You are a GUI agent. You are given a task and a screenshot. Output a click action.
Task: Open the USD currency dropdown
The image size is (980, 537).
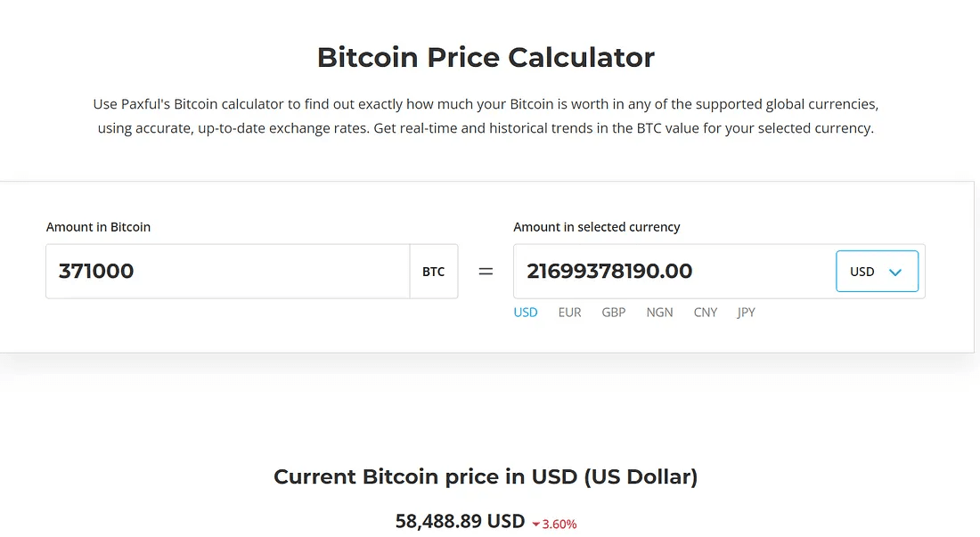877,272
